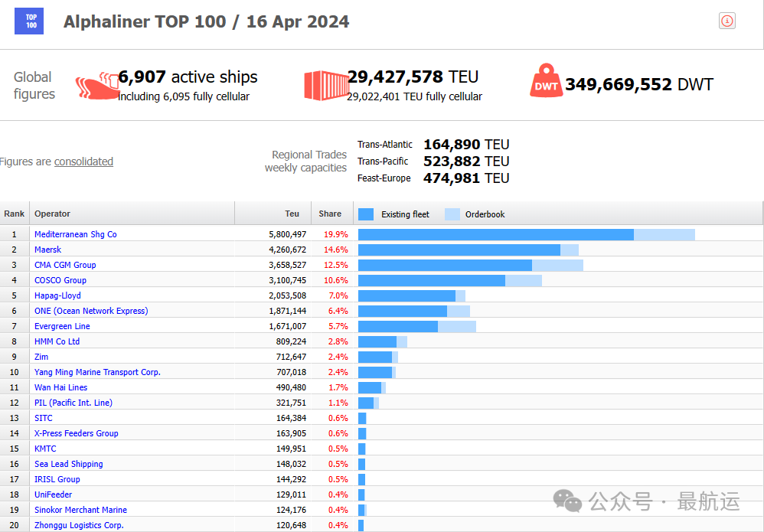The image size is (764, 532).
Task: Click the Existing fleet legend swatch
Action: click(x=366, y=214)
